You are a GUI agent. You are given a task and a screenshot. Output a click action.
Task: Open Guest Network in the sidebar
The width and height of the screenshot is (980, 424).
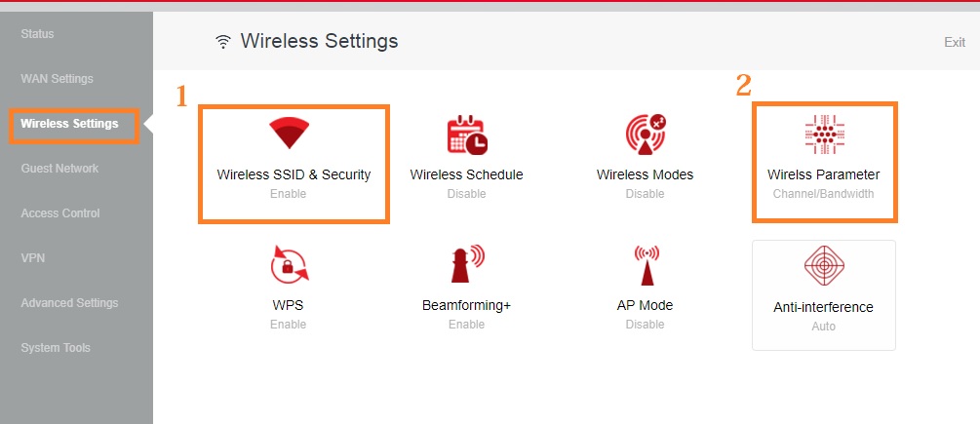[59, 169]
